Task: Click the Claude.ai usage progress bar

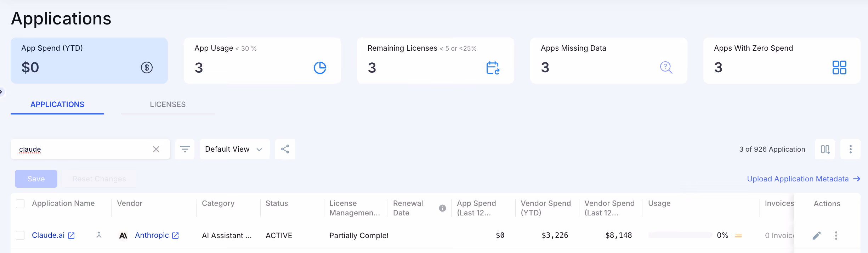Action: [x=680, y=235]
